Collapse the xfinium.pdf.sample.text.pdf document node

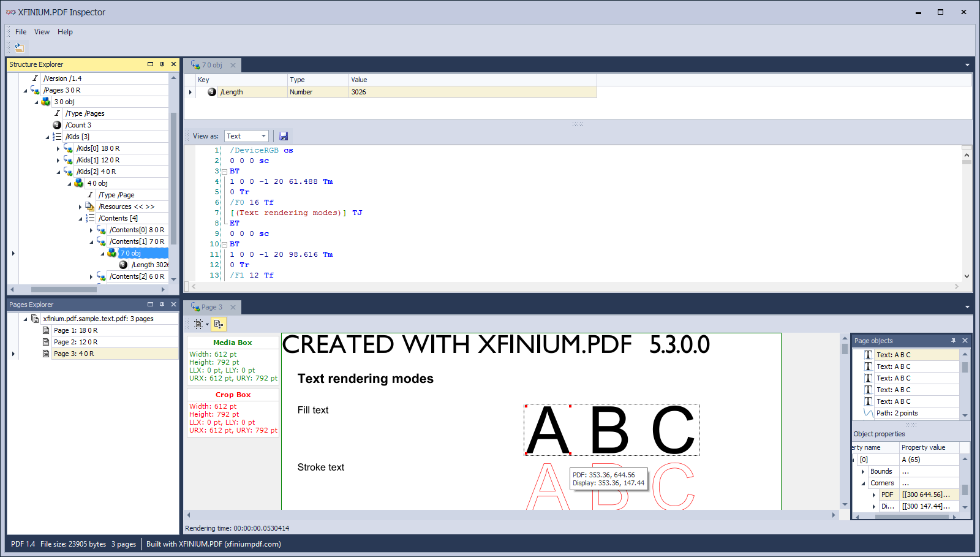(x=25, y=319)
